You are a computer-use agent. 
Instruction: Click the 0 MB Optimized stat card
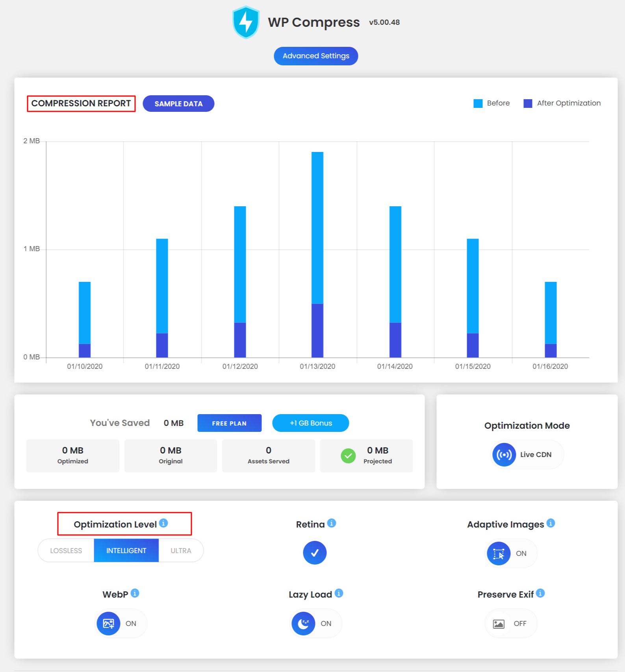coord(73,456)
